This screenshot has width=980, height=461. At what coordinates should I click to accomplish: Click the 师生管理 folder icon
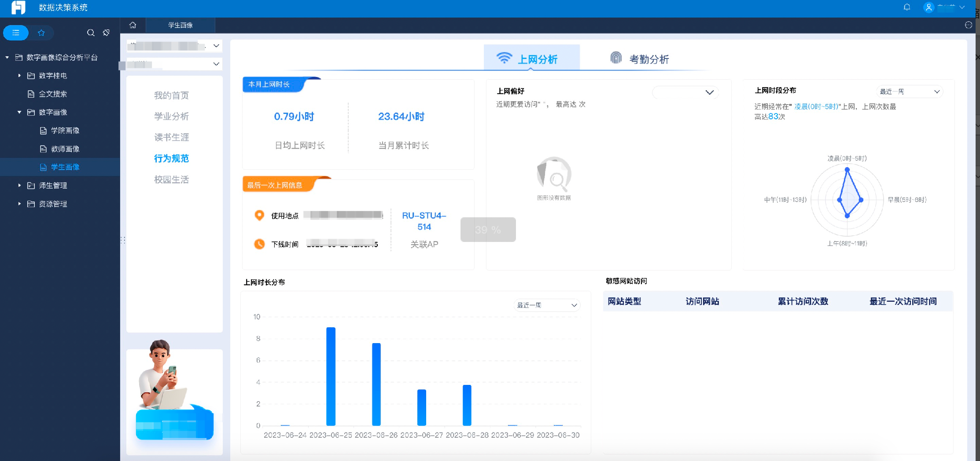[x=31, y=186]
